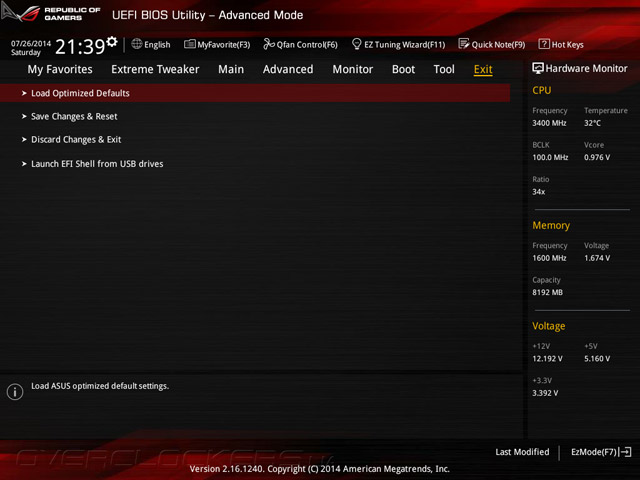Click the Quick Note notepad icon
The height and width of the screenshot is (480, 640).
tap(464, 44)
